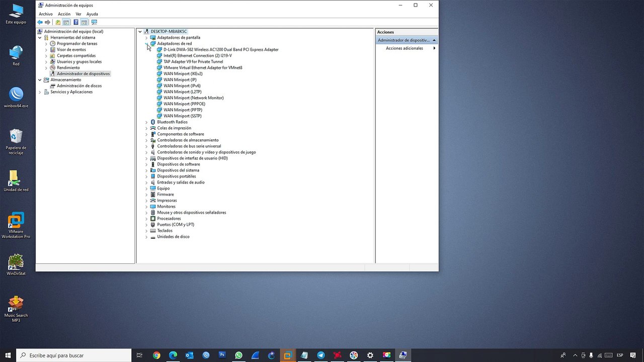Select WAN Miniport (SSTP)
Viewport: 644px width, 362px height.
pyautogui.click(x=183, y=116)
